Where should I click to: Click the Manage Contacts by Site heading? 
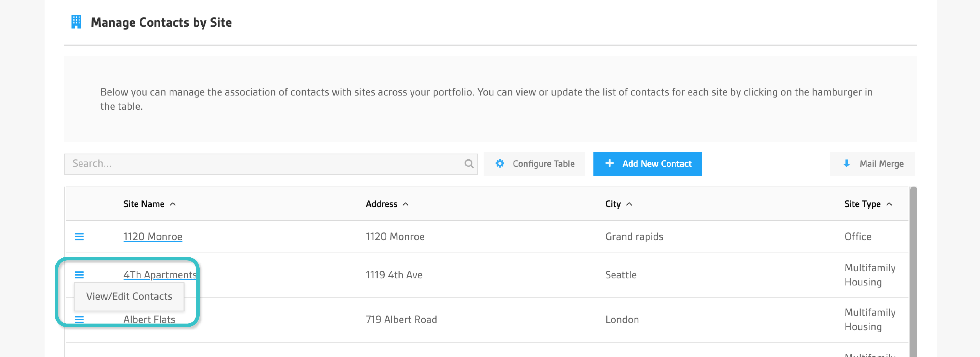[x=161, y=22]
